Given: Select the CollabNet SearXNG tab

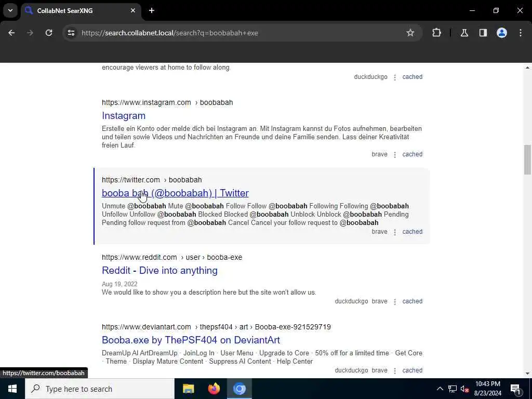Looking at the screenshot, I should pyautogui.click(x=81, y=10).
